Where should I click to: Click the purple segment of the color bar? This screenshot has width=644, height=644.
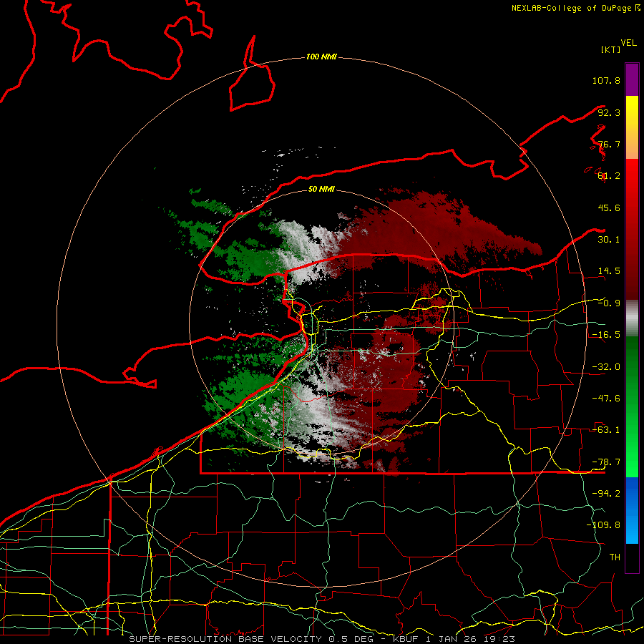pyautogui.click(x=632, y=80)
